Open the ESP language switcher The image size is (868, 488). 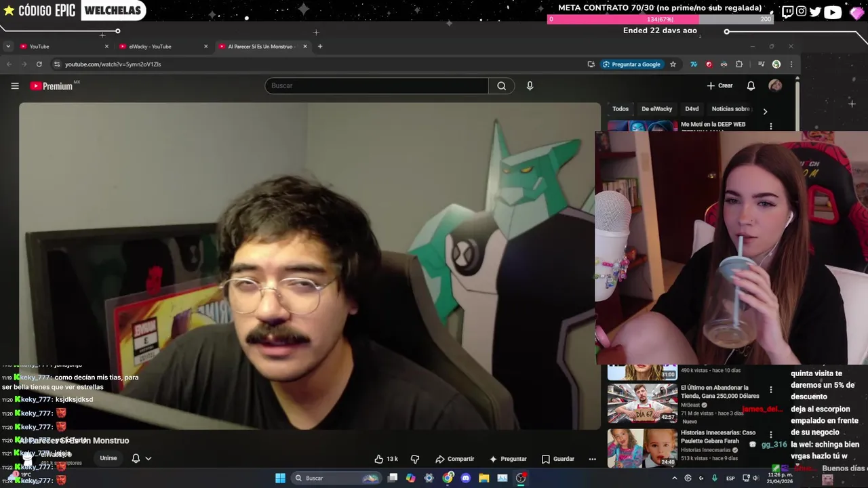click(730, 479)
